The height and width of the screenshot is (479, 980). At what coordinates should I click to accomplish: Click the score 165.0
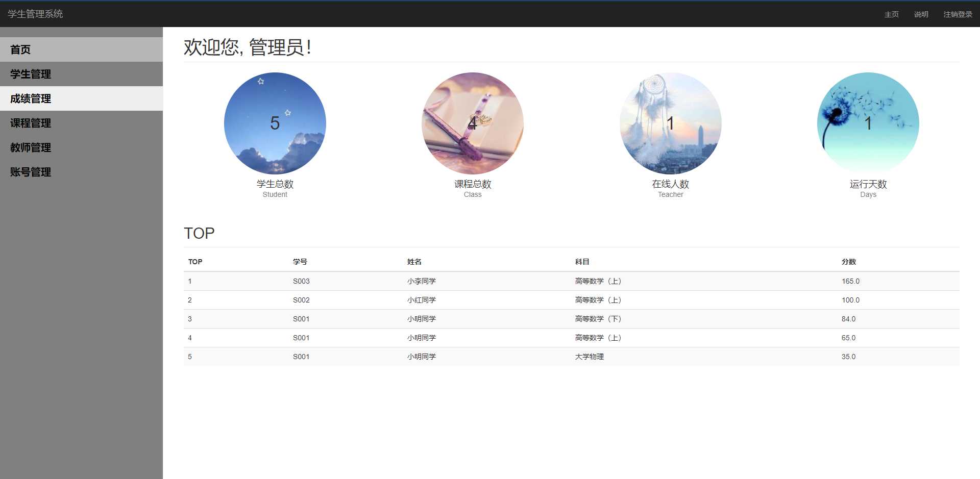coord(850,281)
